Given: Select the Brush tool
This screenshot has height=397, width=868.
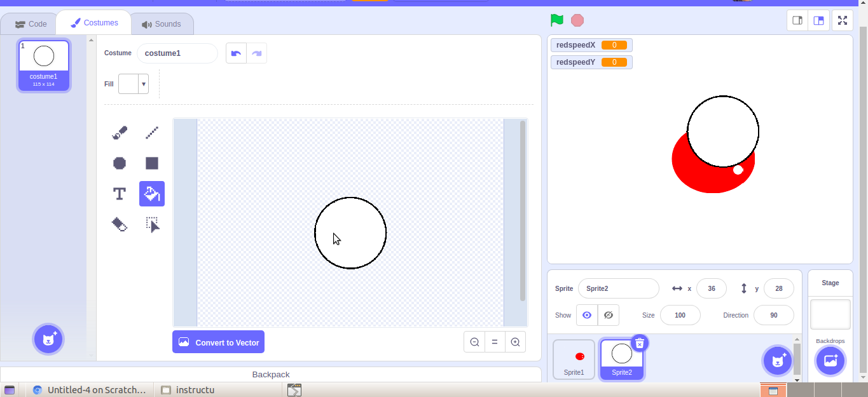Looking at the screenshot, I should (120, 132).
